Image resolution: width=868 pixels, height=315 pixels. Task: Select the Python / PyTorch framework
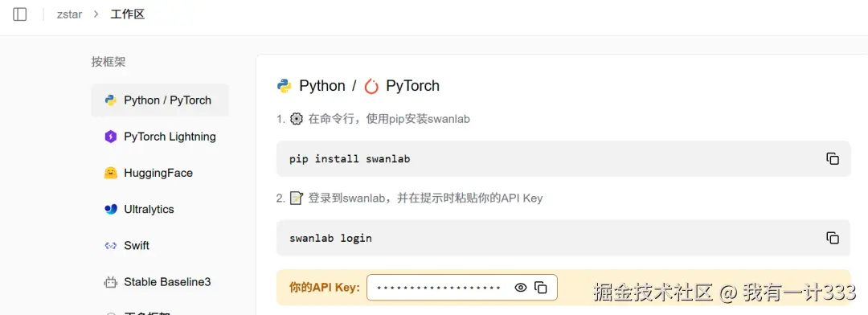pyautogui.click(x=160, y=100)
